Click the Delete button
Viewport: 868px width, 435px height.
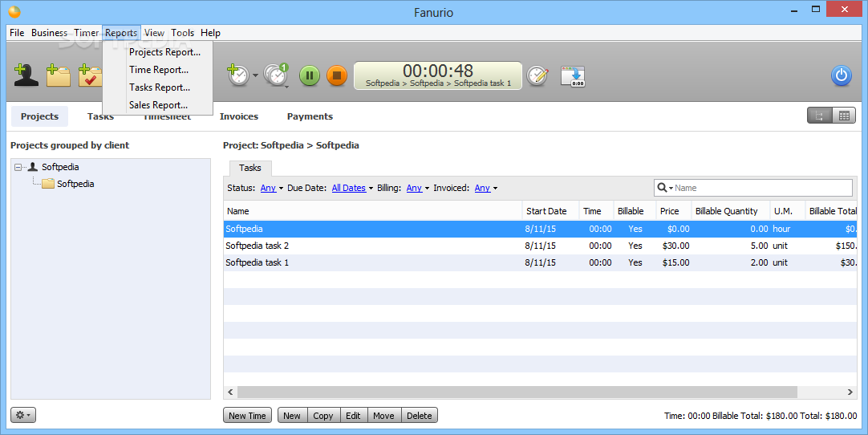[x=419, y=416]
